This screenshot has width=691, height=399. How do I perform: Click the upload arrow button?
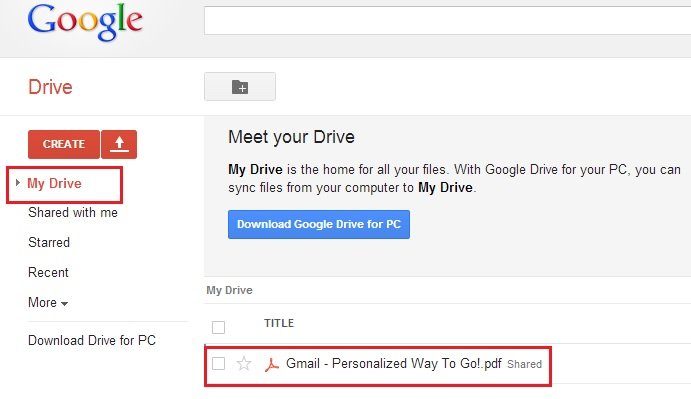[119, 144]
